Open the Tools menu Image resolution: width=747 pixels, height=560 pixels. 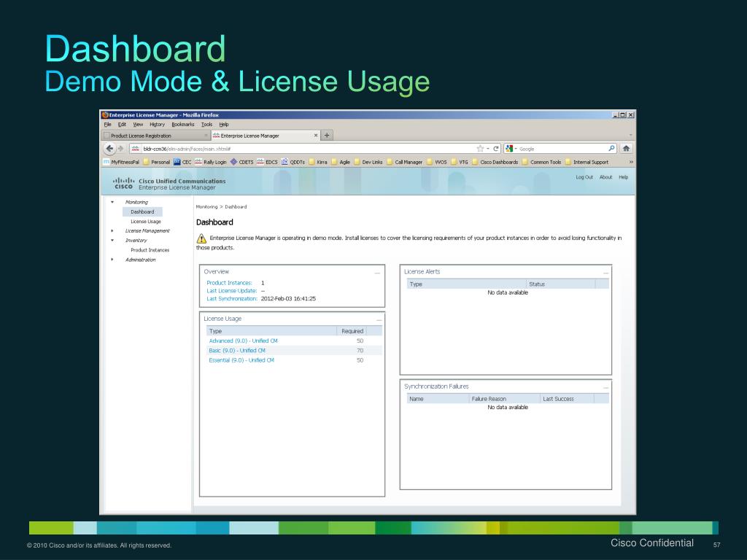tap(206, 124)
